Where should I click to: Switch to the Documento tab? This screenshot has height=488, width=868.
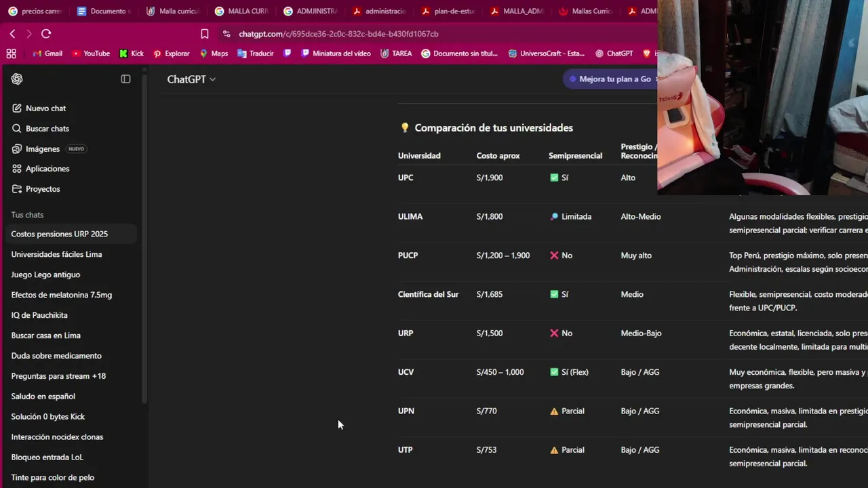click(104, 11)
